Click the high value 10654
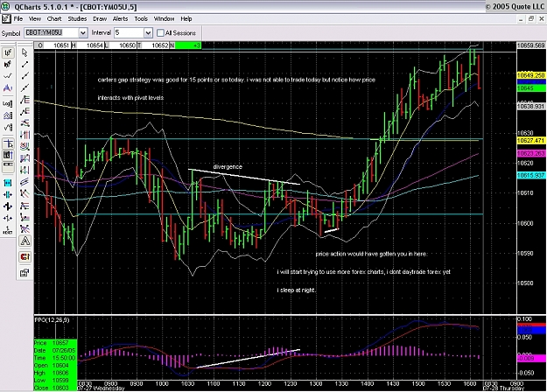The height and width of the screenshot is (392, 547). [95, 45]
